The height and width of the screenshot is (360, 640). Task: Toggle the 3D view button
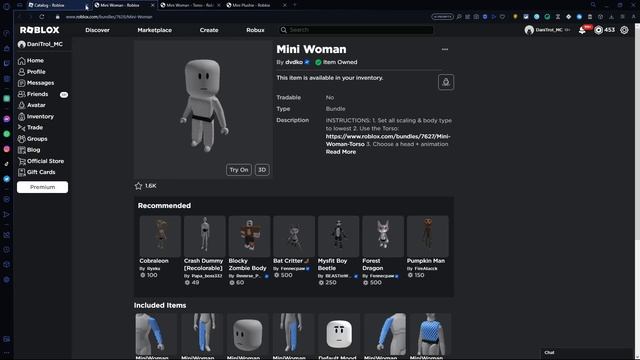[x=262, y=170]
